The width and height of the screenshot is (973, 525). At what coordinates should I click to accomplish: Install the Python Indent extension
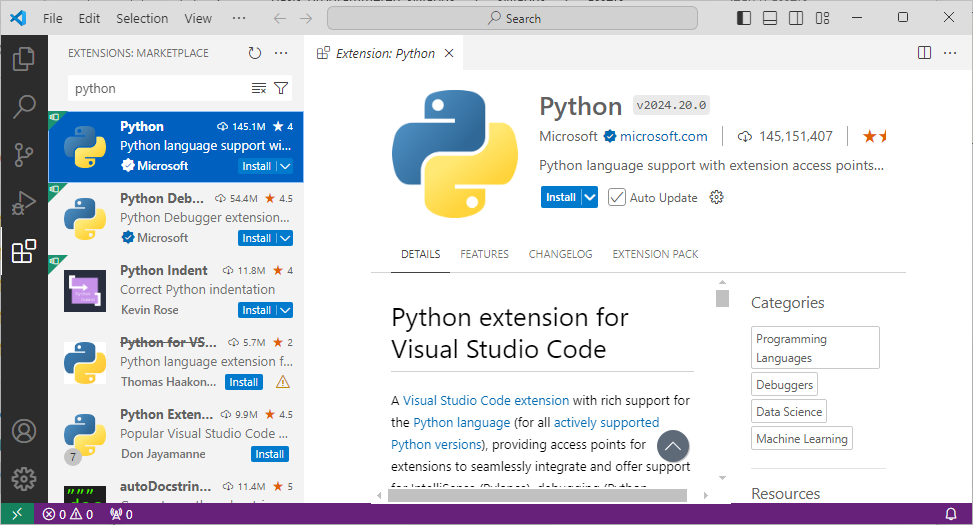257,310
